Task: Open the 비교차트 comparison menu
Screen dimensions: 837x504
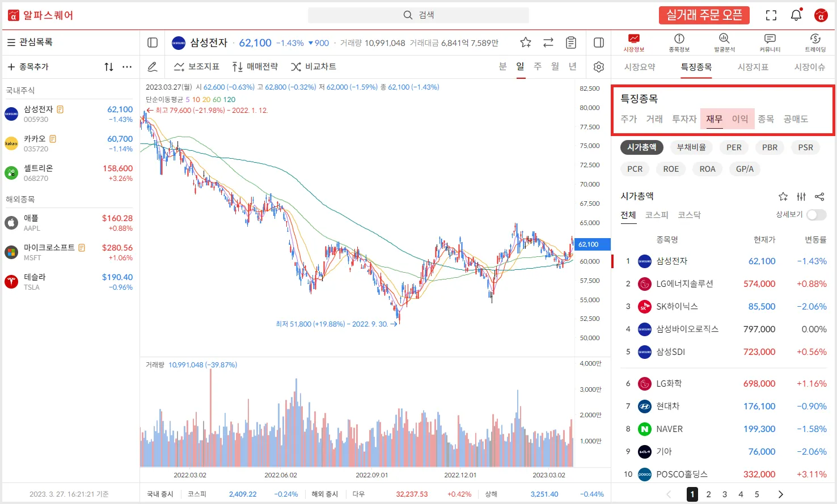Action: click(314, 67)
